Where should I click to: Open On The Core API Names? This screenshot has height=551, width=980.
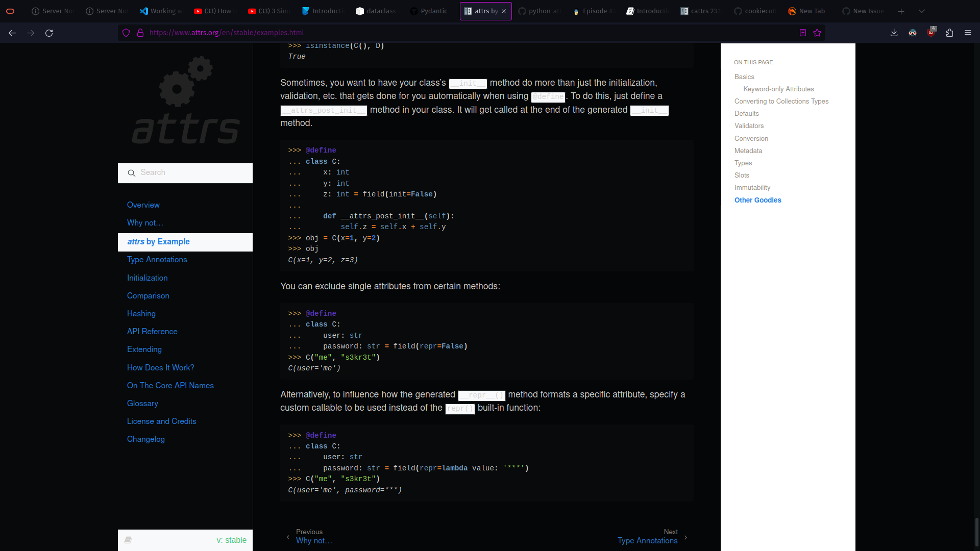(x=170, y=385)
